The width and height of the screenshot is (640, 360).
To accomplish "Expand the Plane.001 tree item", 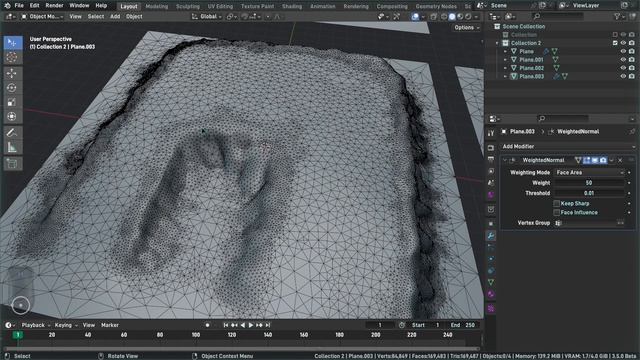I will [x=505, y=60].
